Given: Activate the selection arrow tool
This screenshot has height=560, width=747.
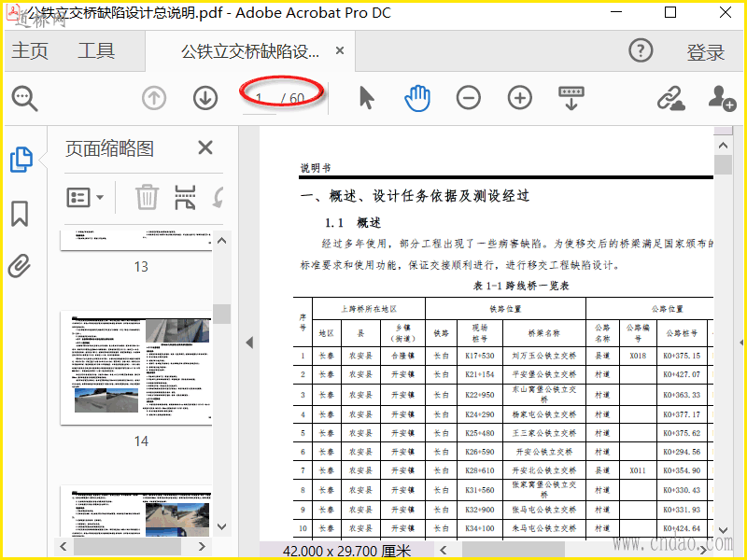Looking at the screenshot, I should [366, 98].
